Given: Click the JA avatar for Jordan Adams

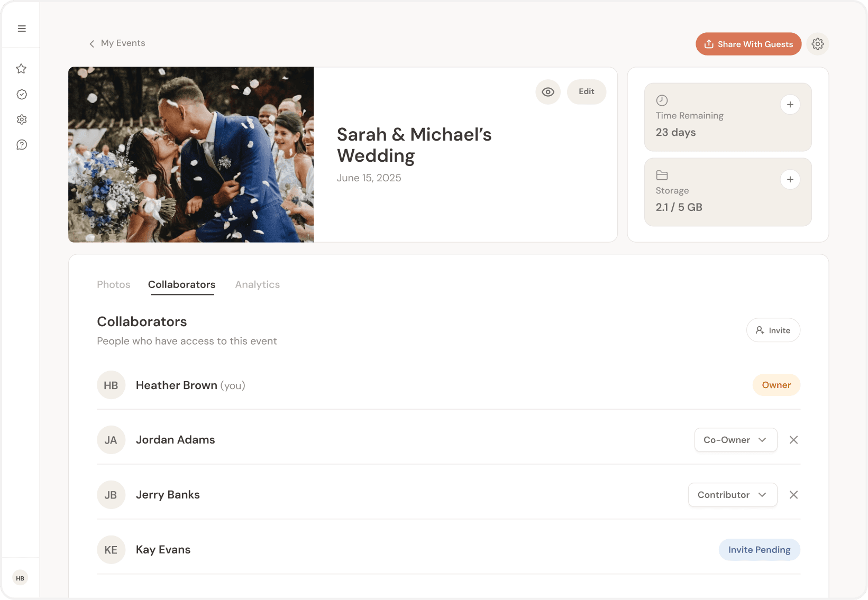Looking at the screenshot, I should tap(111, 440).
